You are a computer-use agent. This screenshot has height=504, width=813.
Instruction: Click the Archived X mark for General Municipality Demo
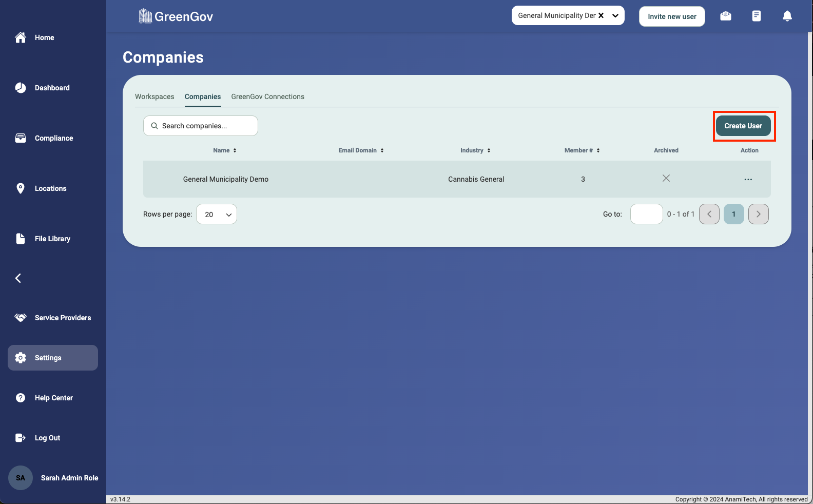tap(666, 178)
